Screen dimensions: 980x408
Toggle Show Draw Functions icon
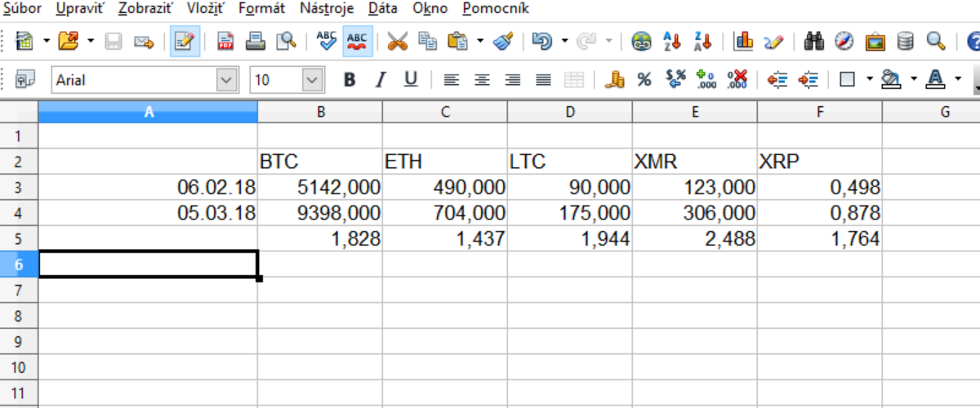(x=773, y=41)
